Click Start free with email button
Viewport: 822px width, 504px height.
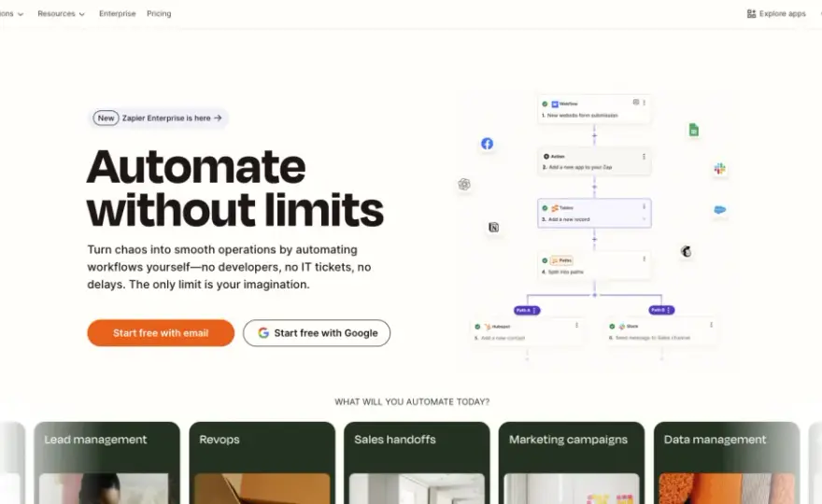click(x=161, y=333)
